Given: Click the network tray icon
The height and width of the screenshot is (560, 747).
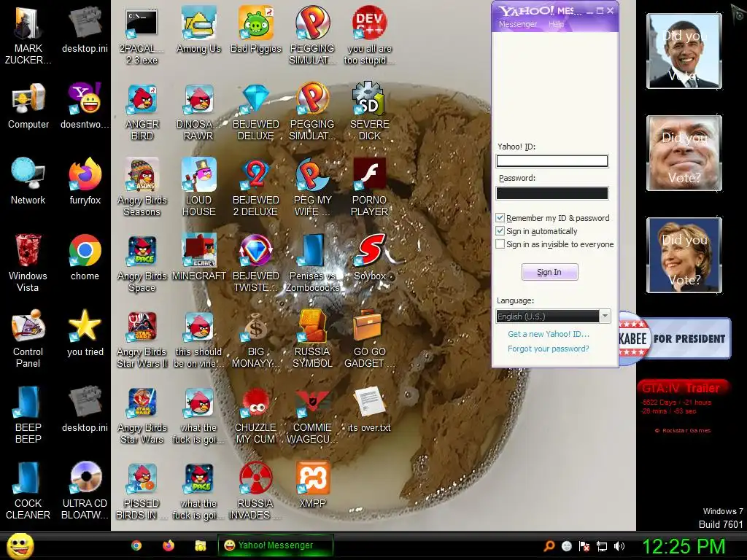Looking at the screenshot, I should click(x=602, y=546).
